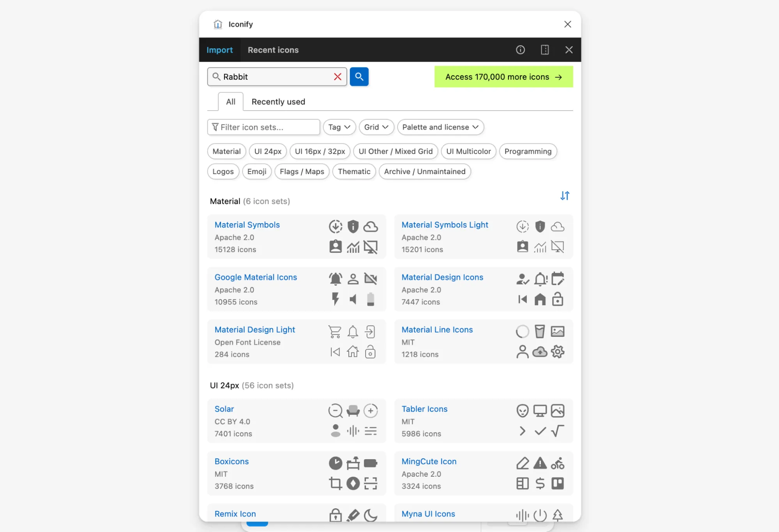Select the Recently used tab
The image size is (779, 532).
(x=278, y=102)
